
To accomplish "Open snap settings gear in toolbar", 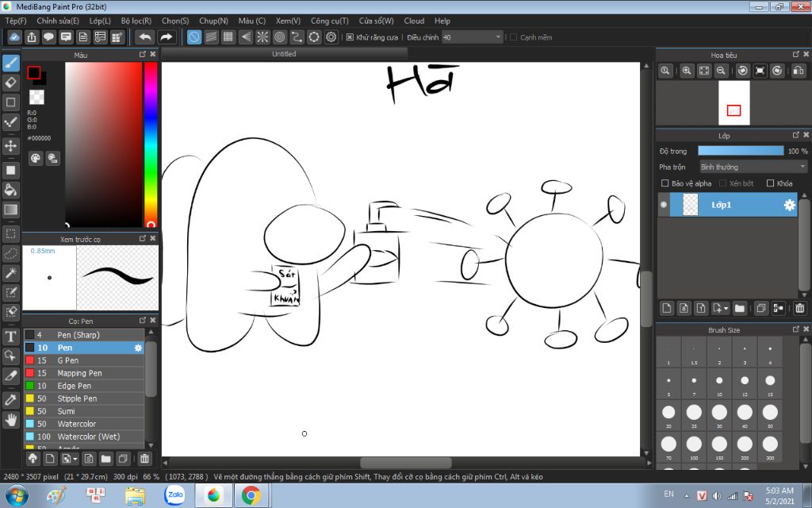I will [331, 37].
